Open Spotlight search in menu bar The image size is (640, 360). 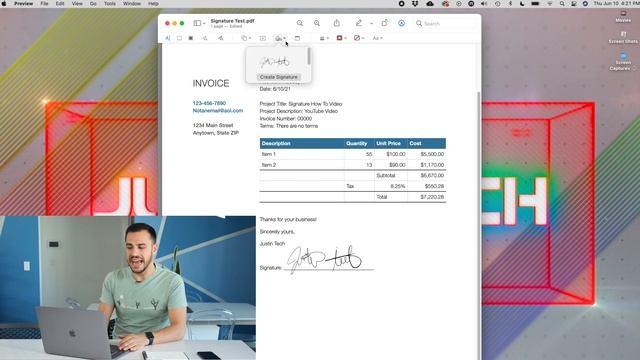click(562, 4)
